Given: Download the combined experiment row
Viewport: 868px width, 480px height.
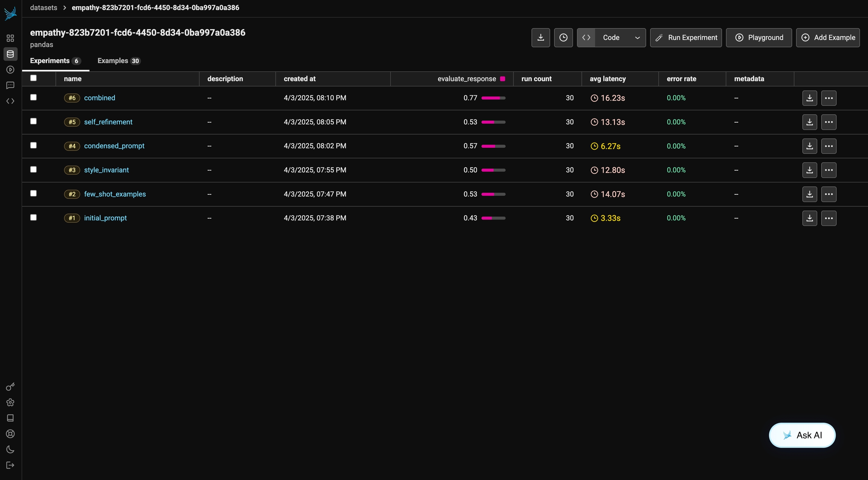Looking at the screenshot, I should 809,98.
